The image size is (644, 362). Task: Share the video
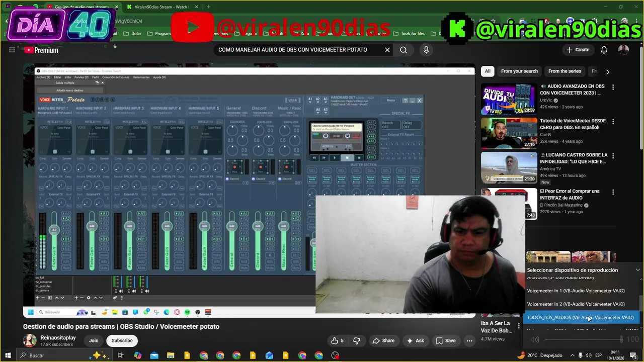(383, 340)
